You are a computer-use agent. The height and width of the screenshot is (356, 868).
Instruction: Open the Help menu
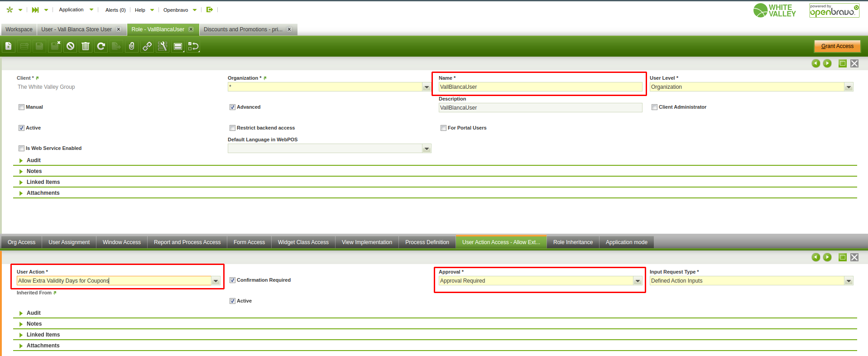tap(144, 10)
